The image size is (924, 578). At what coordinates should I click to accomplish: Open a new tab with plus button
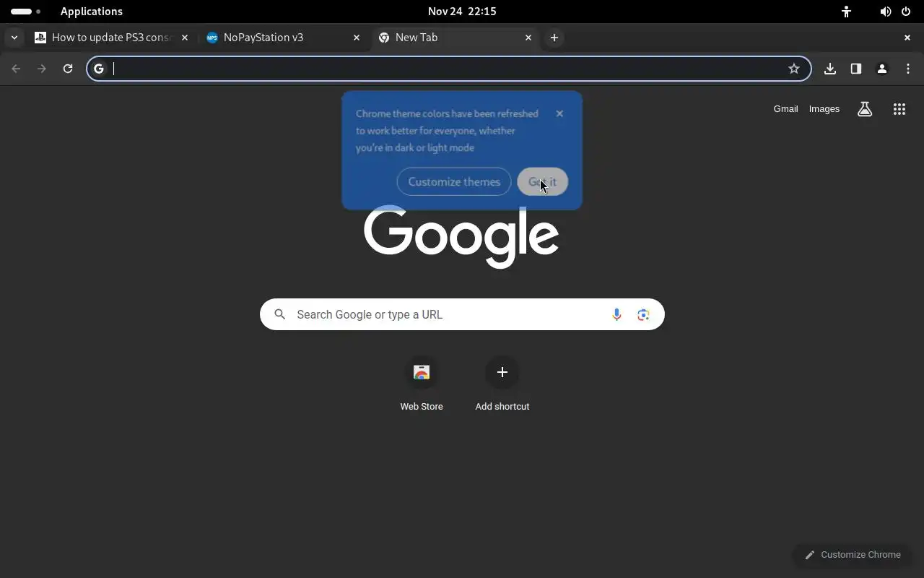554,38
